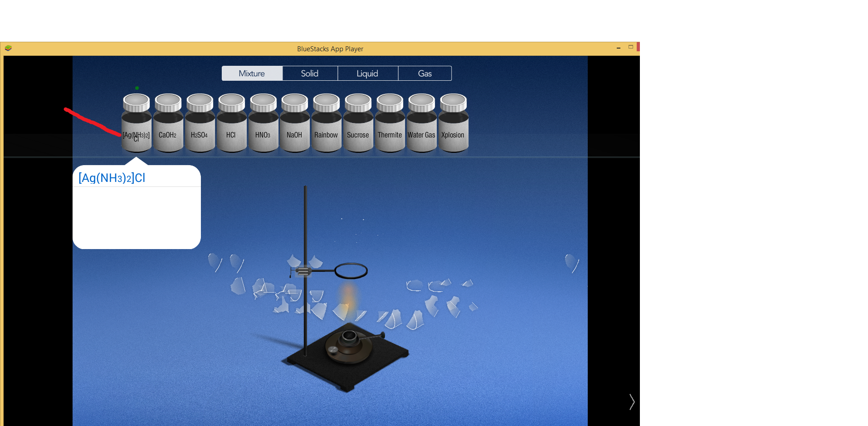Switch to the Liquid tab
868x426 pixels.
(x=367, y=73)
